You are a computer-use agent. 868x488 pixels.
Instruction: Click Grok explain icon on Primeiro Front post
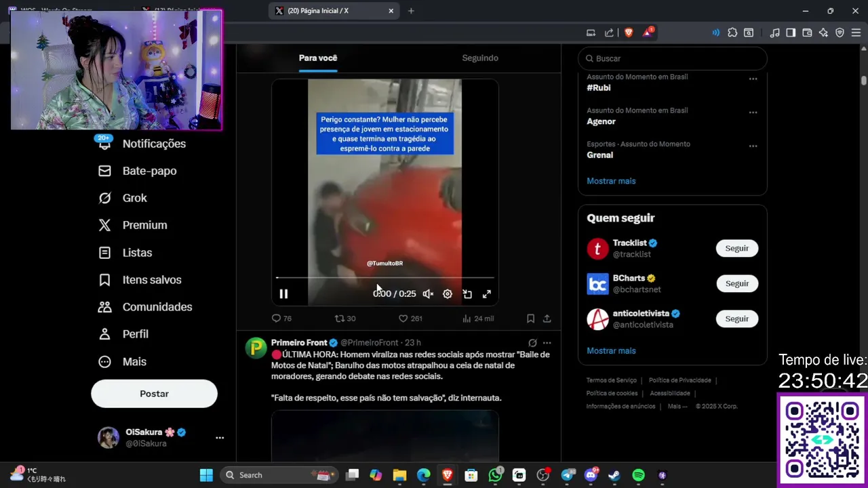pyautogui.click(x=532, y=343)
